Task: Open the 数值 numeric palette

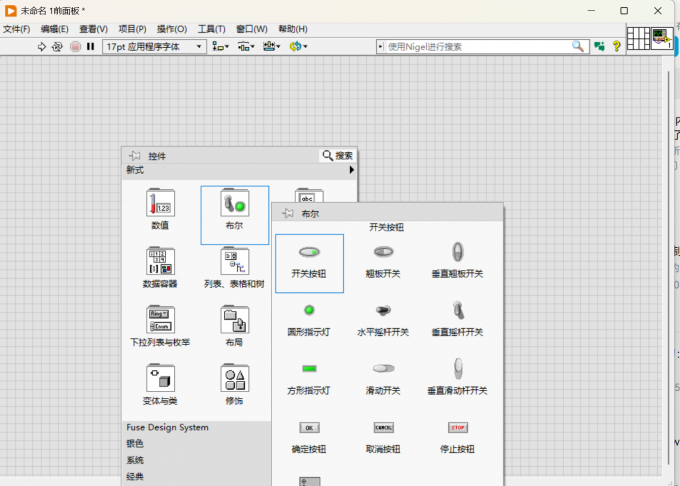Action: (160, 209)
